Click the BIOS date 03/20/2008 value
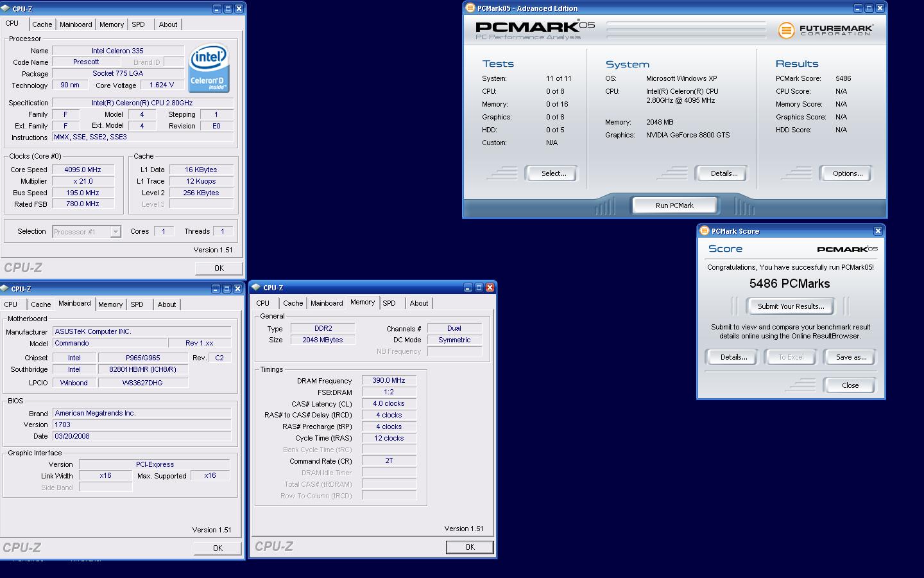 (x=141, y=437)
